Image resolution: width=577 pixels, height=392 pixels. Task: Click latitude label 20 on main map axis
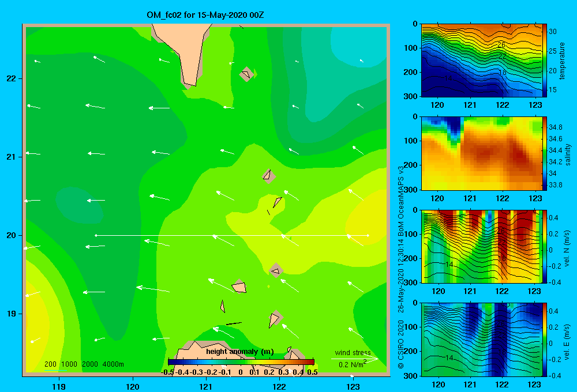coord(12,235)
